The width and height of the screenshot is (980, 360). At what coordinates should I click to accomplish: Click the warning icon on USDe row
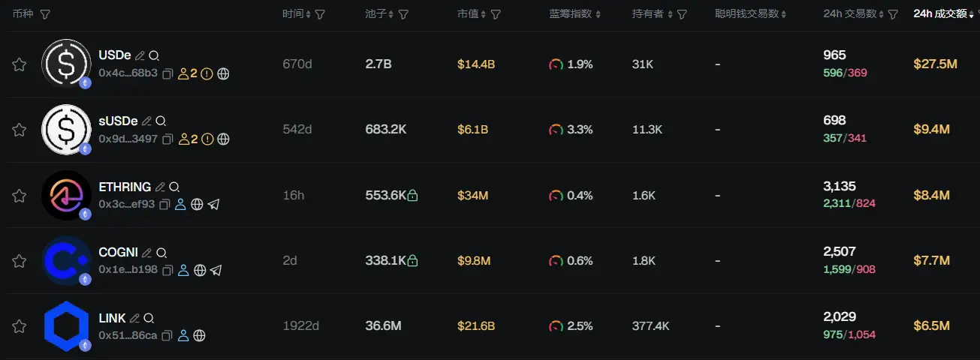click(207, 73)
